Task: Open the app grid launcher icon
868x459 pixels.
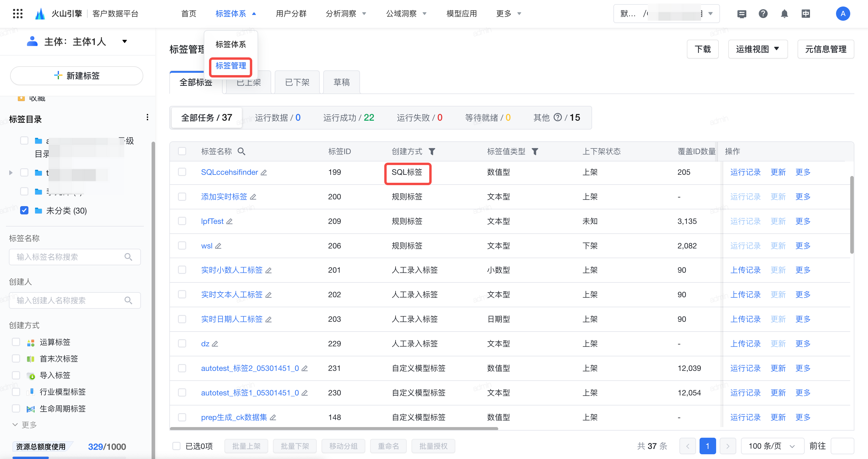Action: pos(17,14)
